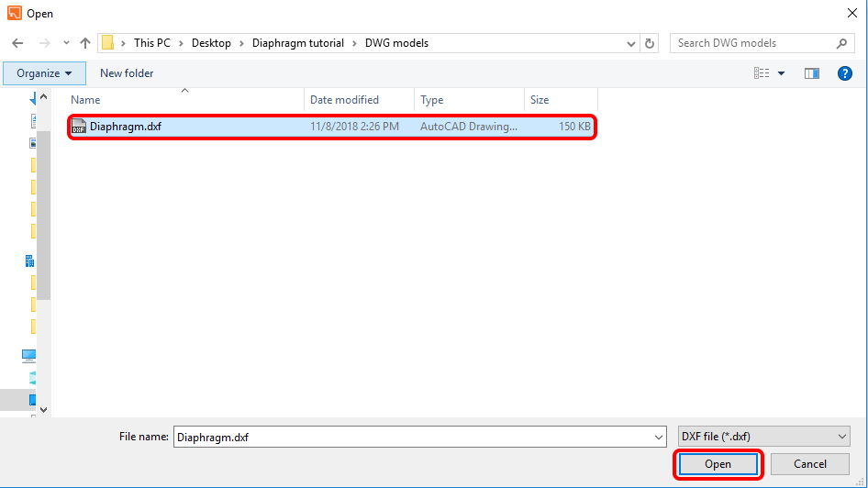Jump to This PC in breadcrumb
The width and height of the screenshot is (868, 488).
pos(152,43)
